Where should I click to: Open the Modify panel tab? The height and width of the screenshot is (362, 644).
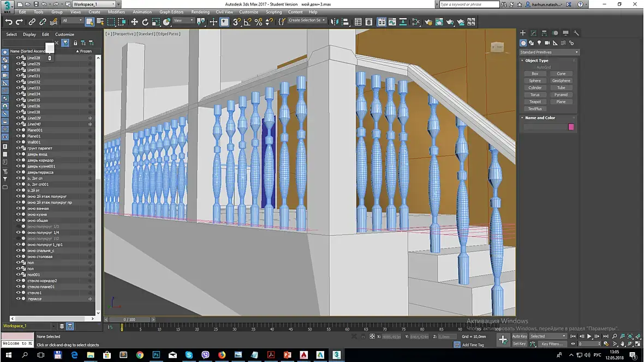click(533, 33)
